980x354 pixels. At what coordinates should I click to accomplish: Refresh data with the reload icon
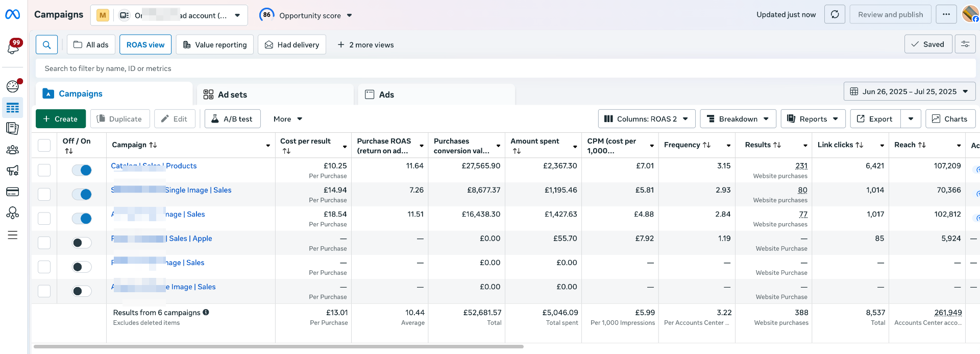[835, 14]
